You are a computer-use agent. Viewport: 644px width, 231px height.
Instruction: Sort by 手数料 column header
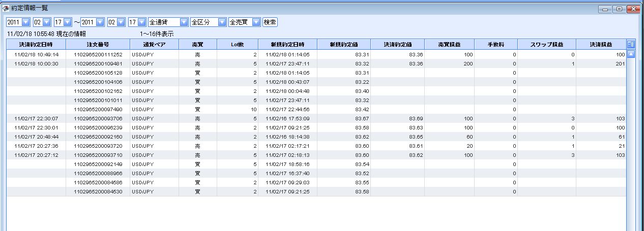click(496, 44)
